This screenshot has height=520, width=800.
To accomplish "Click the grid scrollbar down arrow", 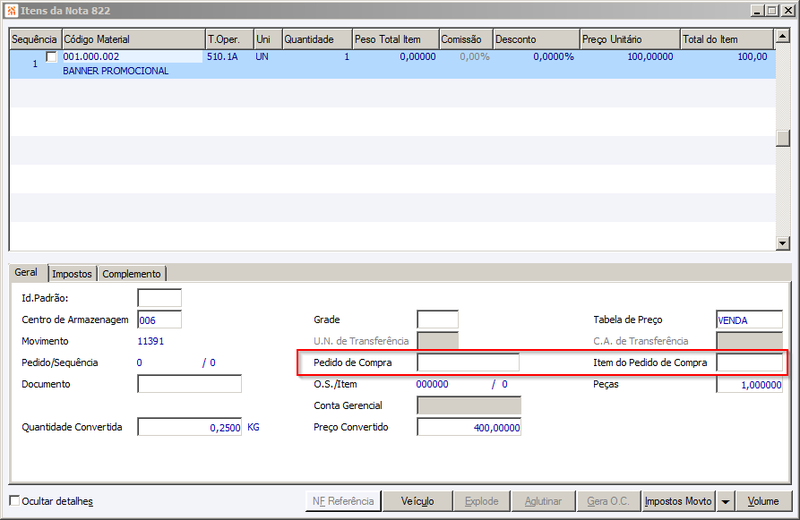I will 782,243.
